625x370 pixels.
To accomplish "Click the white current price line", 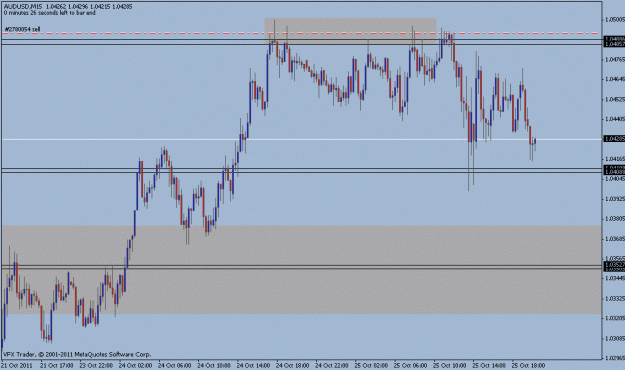I will pyautogui.click(x=301, y=139).
